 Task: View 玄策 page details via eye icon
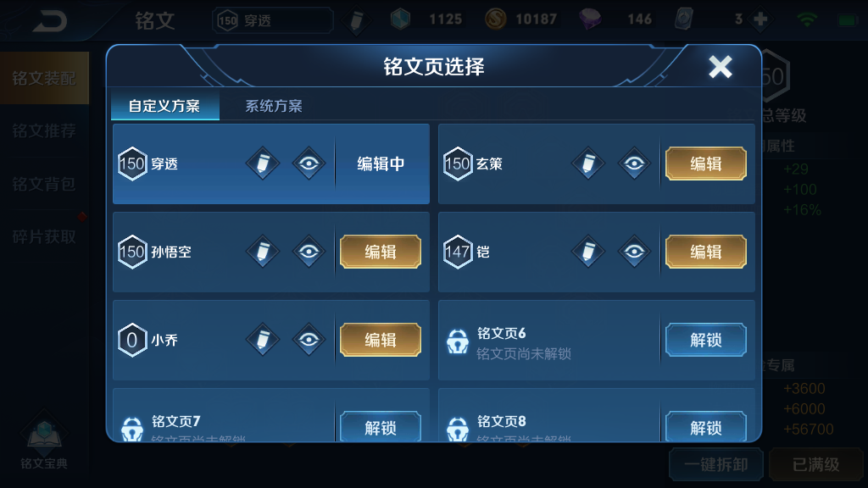click(634, 164)
